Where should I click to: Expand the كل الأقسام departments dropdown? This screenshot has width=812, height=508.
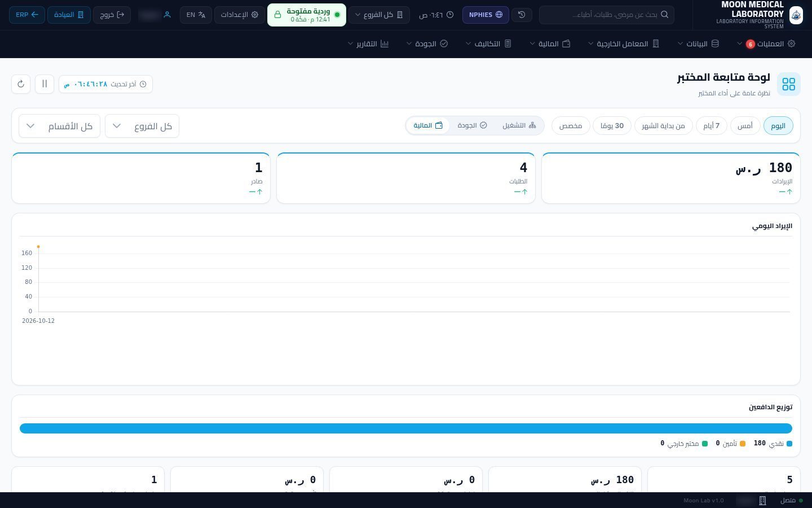click(59, 126)
